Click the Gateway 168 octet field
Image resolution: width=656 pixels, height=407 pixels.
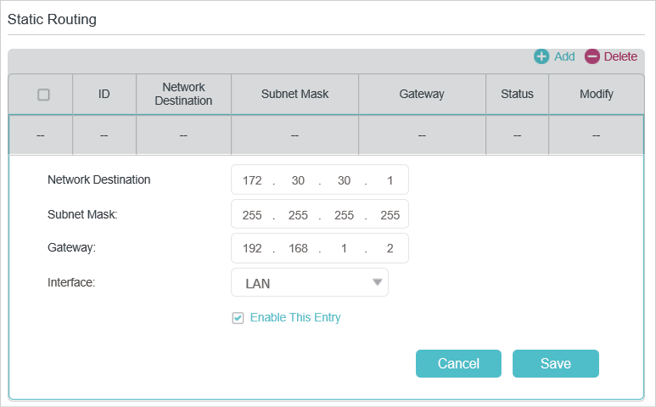click(298, 248)
